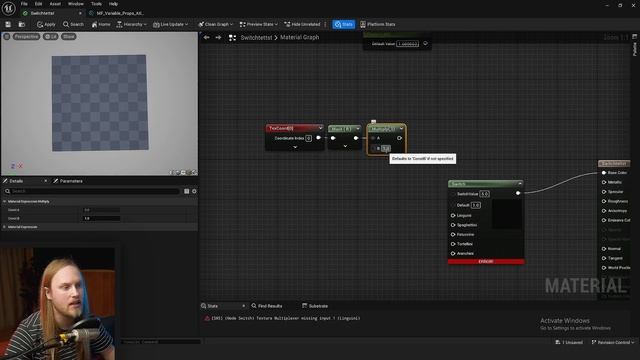Click Material Graph breadcrumb
The image size is (640, 360).
click(x=300, y=38)
